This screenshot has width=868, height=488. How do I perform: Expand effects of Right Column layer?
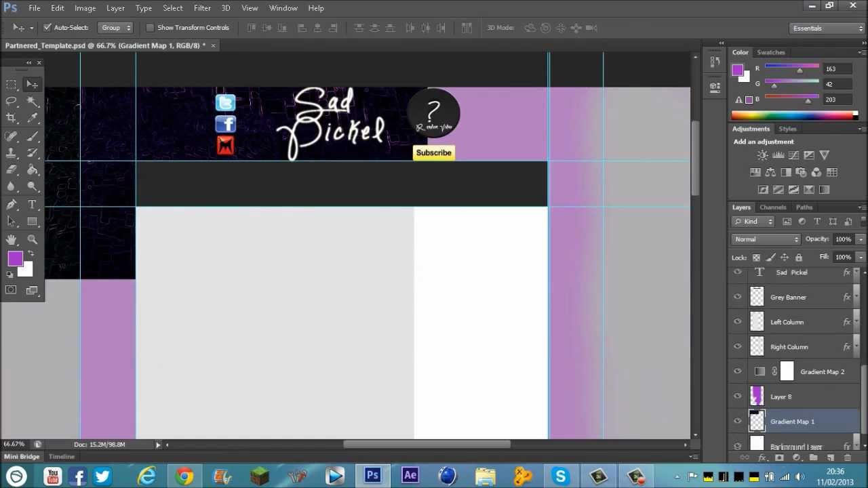coord(856,346)
